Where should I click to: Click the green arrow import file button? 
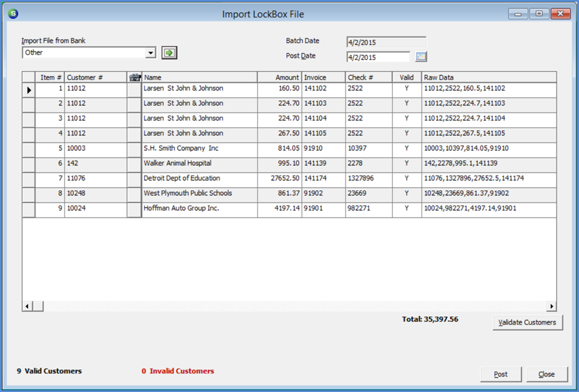point(170,53)
